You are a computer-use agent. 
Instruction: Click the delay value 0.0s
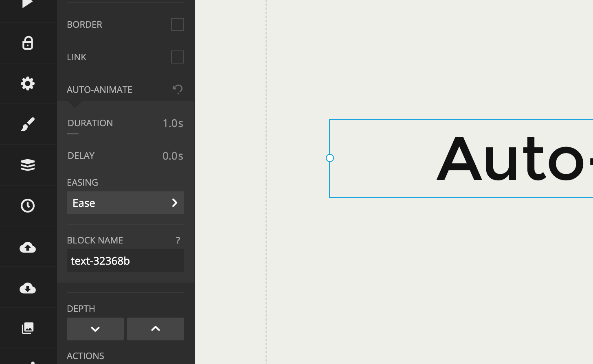pyautogui.click(x=173, y=156)
